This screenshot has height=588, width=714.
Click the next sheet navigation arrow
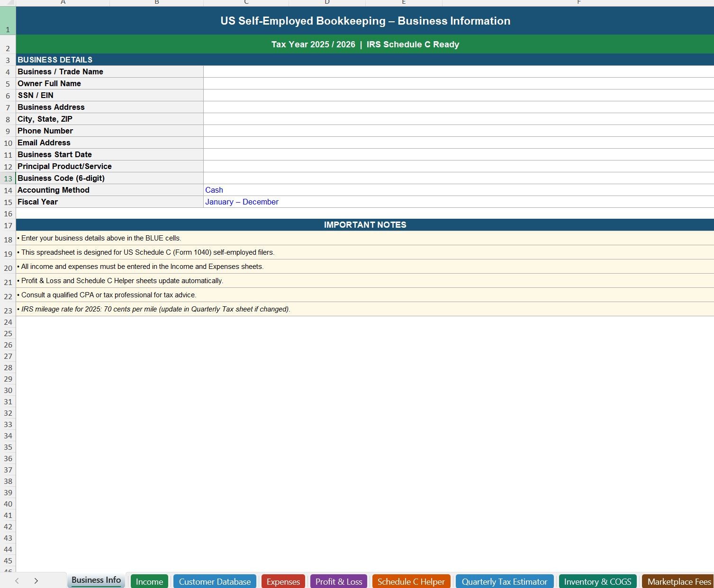click(36, 581)
